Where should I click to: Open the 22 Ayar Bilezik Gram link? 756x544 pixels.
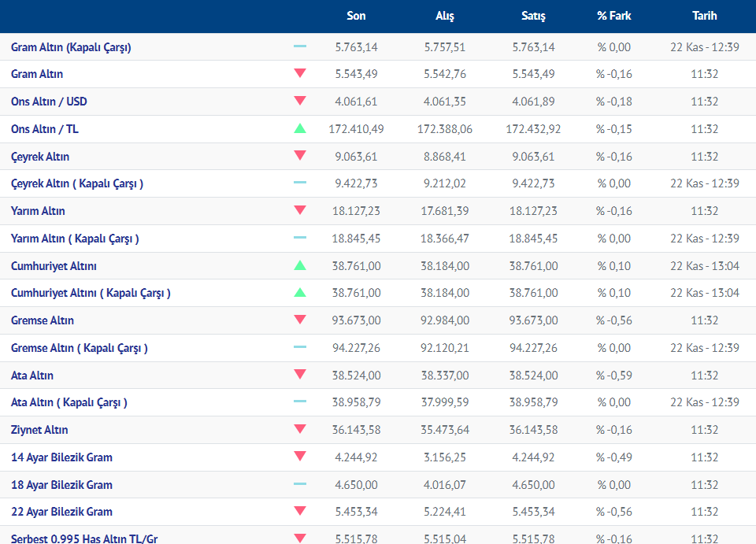point(61,512)
